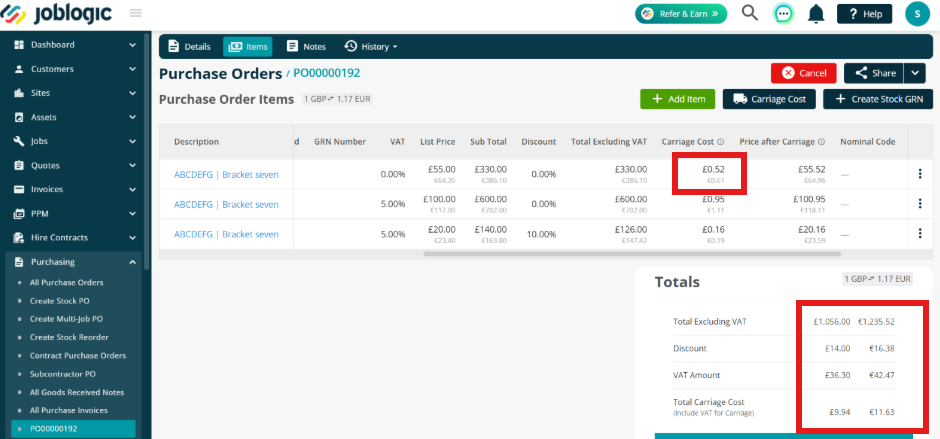Open the search magnifier icon
Viewport: 940px width, 439px height.
[750, 13]
